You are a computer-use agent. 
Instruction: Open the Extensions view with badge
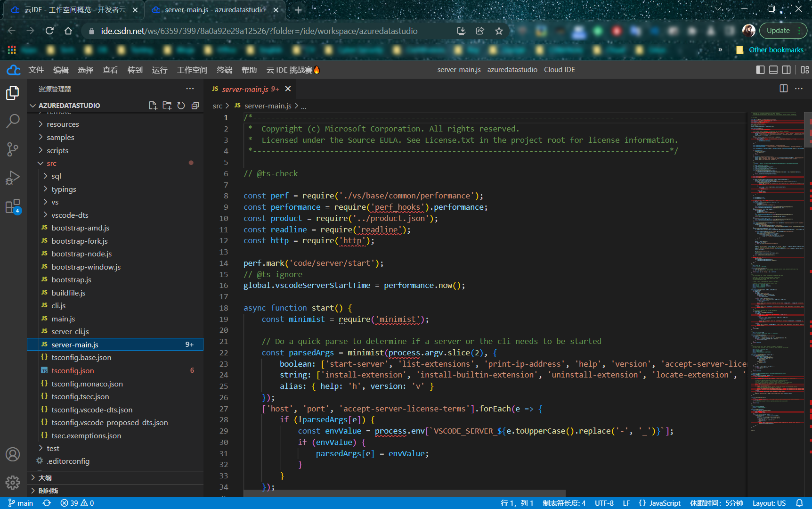(x=13, y=206)
